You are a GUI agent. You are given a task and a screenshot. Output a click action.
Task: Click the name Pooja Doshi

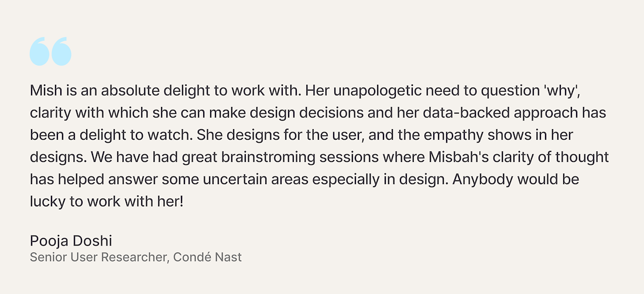(x=71, y=241)
